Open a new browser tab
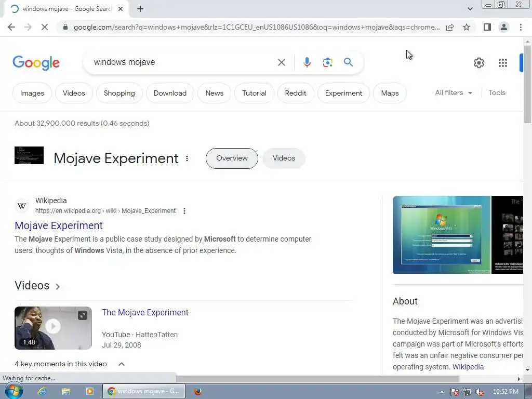The image size is (532, 399). tap(140, 9)
